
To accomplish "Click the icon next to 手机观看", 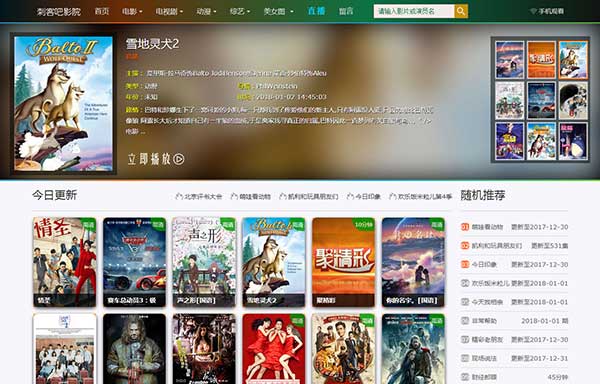I will click(x=533, y=11).
